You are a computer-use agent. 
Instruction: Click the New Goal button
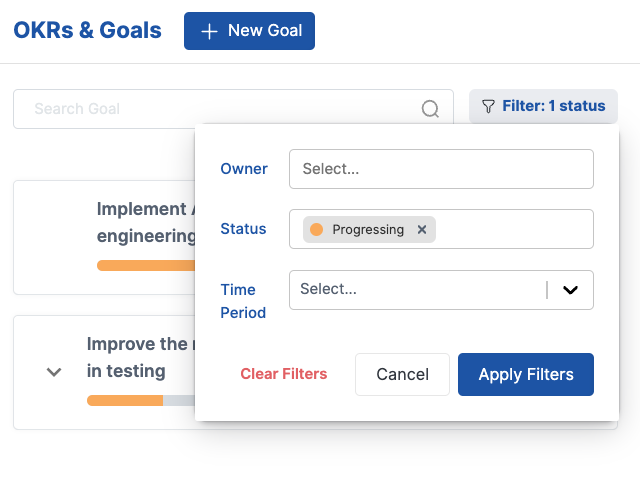pyautogui.click(x=249, y=31)
